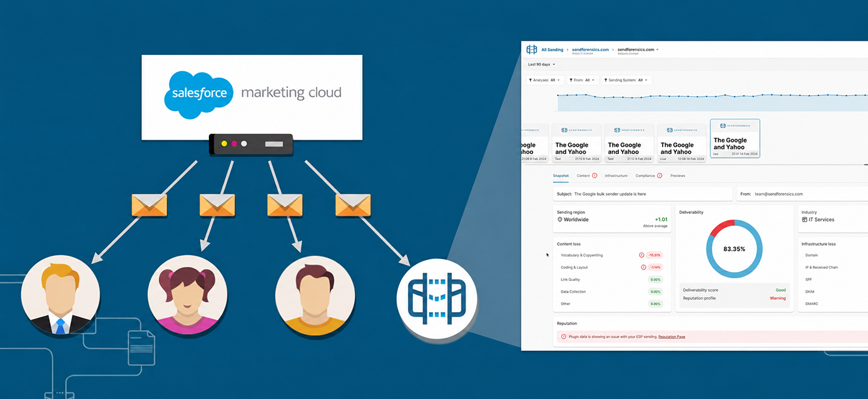Click alert icon in the Reputation banner
Viewport: 868px width, 399px height.
(x=563, y=336)
